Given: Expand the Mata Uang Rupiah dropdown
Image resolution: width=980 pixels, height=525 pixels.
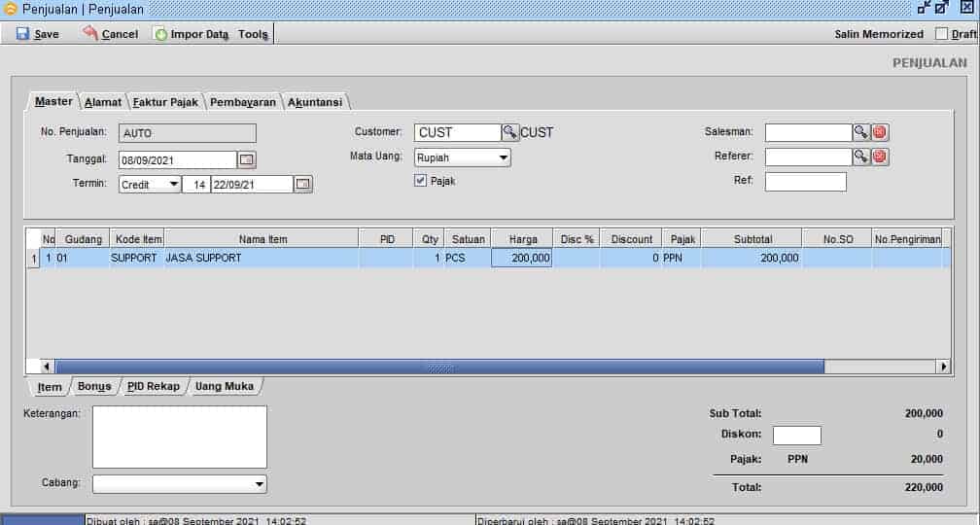Looking at the screenshot, I should (x=504, y=157).
